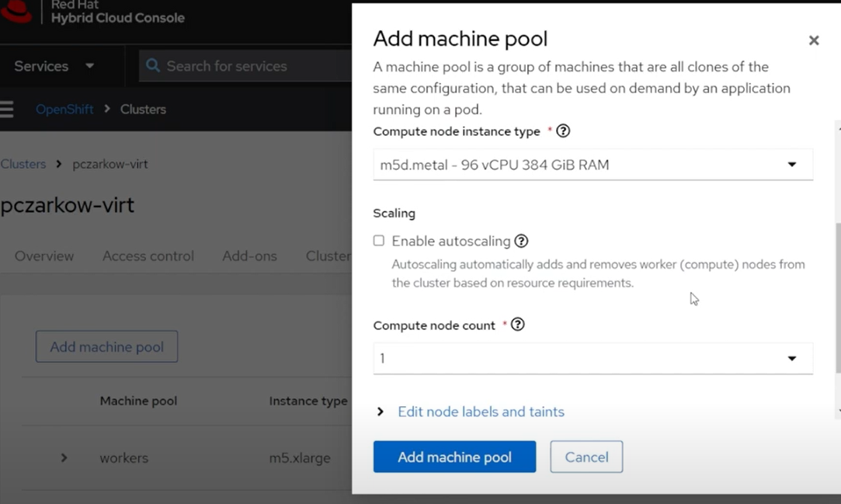Open the hamburger navigation menu
This screenshot has height=504, width=841.
pyautogui.click(x=7, y=109)
